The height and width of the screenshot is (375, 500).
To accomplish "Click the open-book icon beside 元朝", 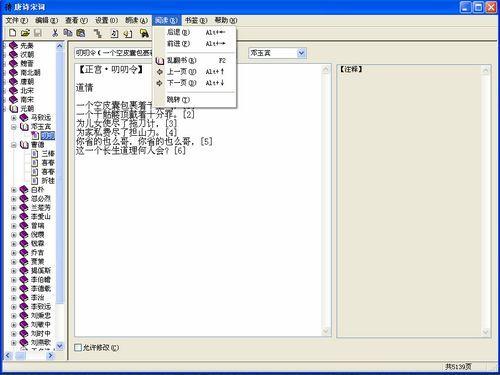I will point(13,108).
